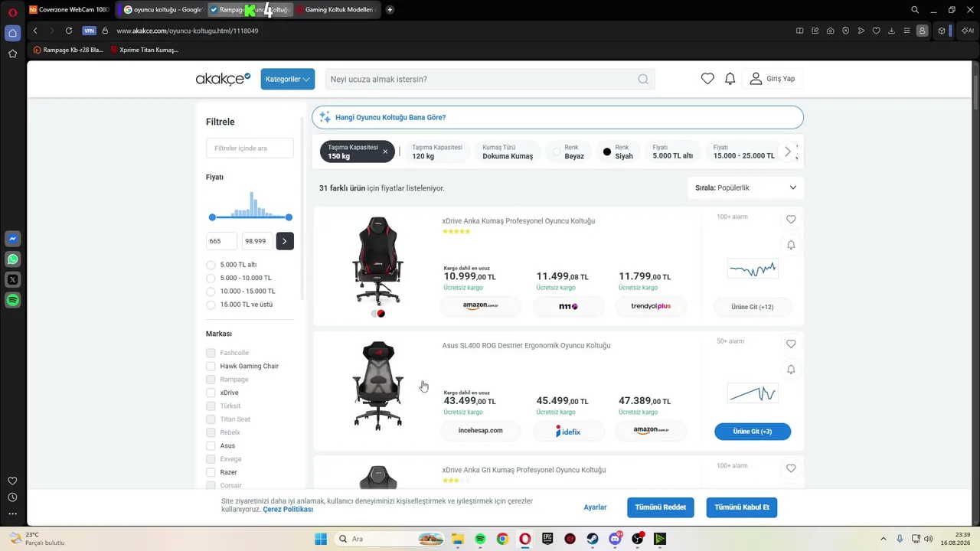This screenshot has width=980, height=551.
Task: Open Messenger in the Opera sidebar
Action: [12, 239]
